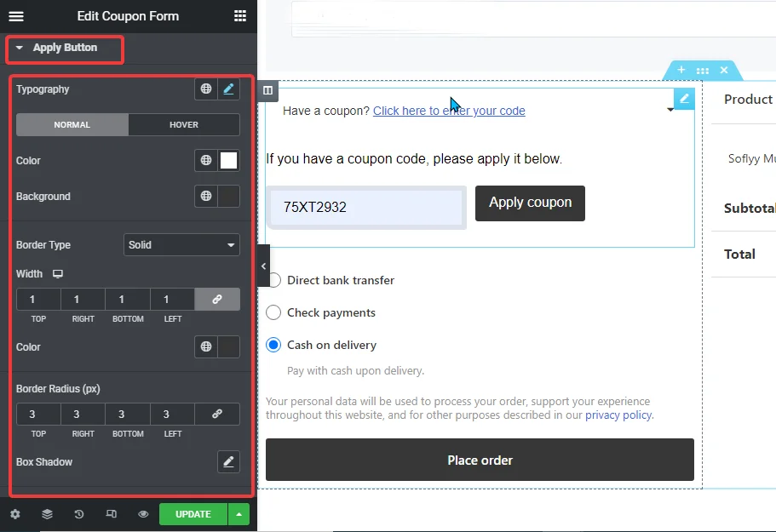Viewport: 776px width, 532px height.
Task: Click here to enter your code link
Action: (x=449, y=111)
